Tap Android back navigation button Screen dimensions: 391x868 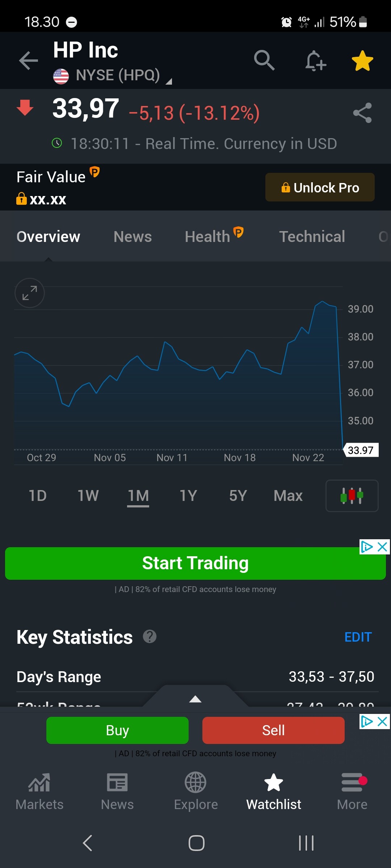88,843
